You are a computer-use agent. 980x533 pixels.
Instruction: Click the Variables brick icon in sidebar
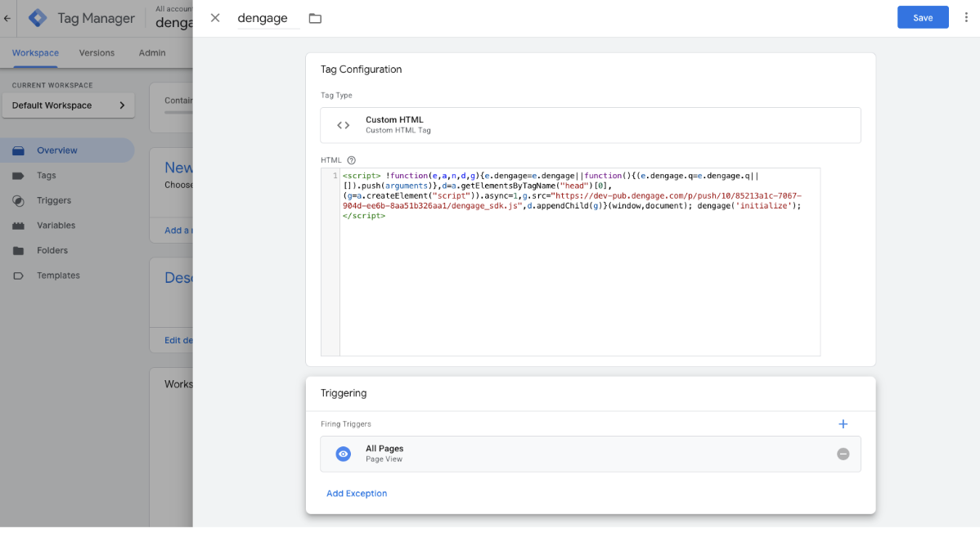(18, 226)
